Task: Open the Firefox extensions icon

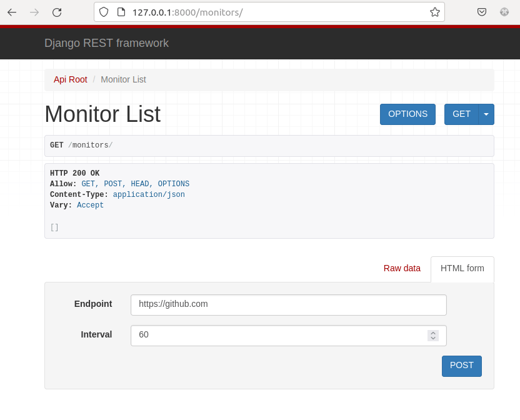Action: pos(504,12)
